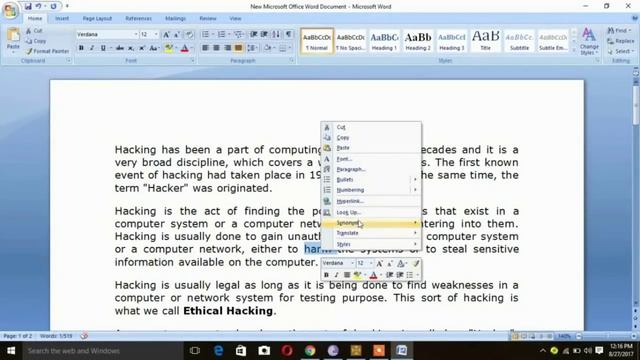Save document from Quick Access Toolbar
This screenshot has width=640, height=360.
point(28,6)
